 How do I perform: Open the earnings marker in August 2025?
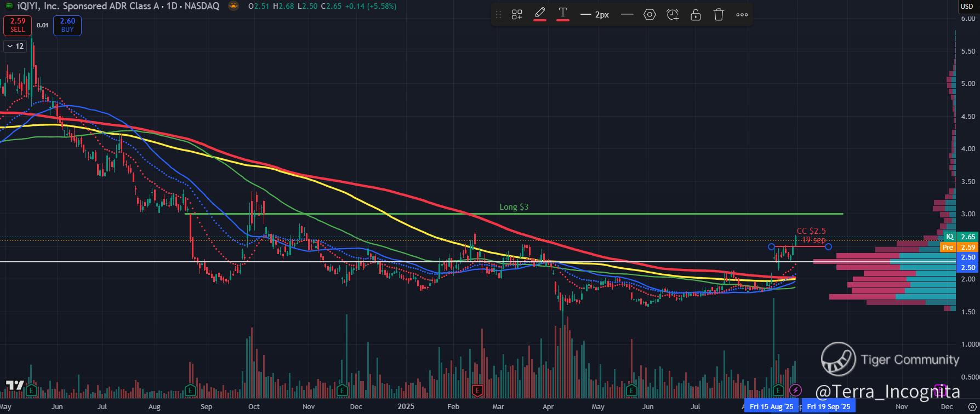click(778, 390)
